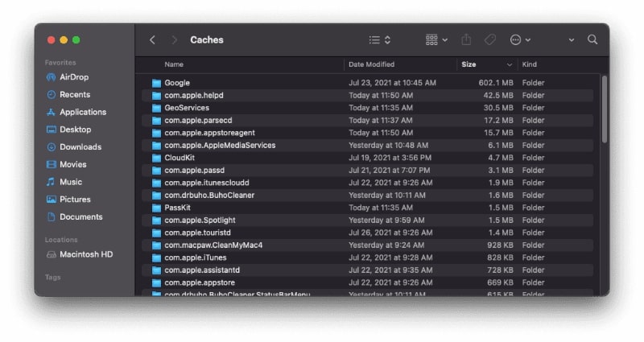Click the com.macpaw.CleanMyMac4 folder icon
This screenshot has height=342, width=644.
156,245
